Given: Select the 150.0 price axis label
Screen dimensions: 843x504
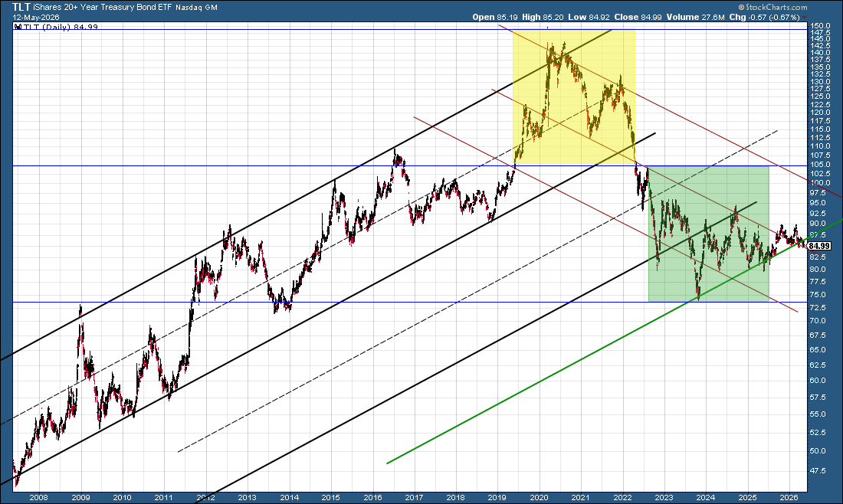Looking at the screenshot, I should point(821,25).
